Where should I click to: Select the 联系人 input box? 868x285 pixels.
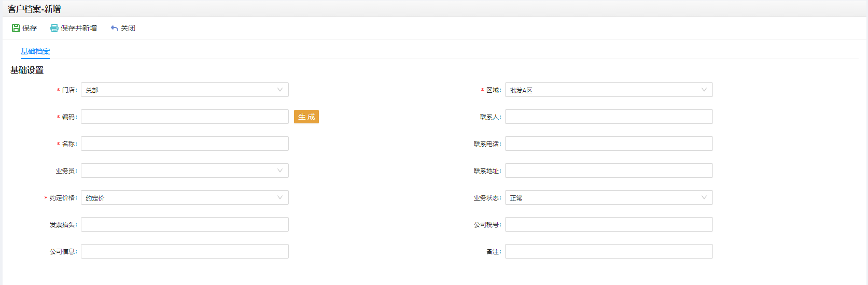(x=609, y=117)
